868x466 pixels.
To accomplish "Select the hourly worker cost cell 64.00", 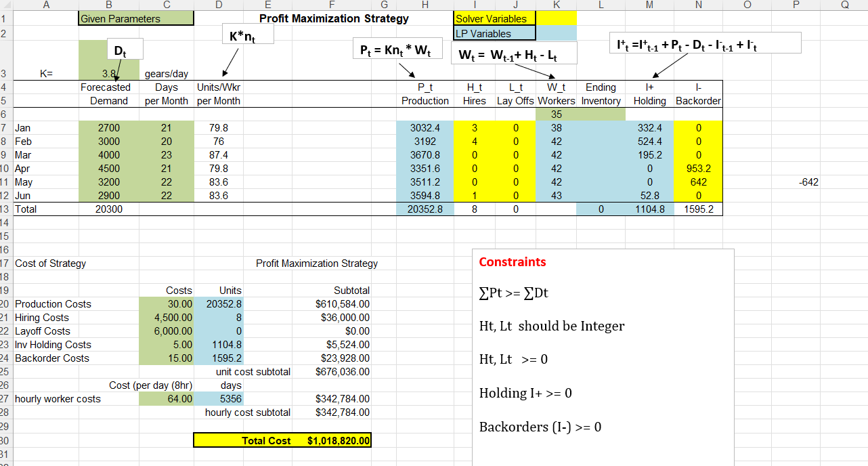I will click(166, 399).
